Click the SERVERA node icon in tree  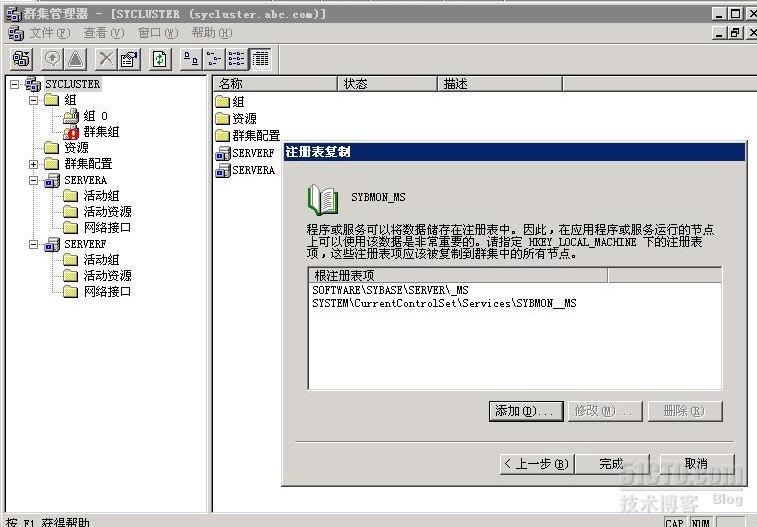[52, 180]
